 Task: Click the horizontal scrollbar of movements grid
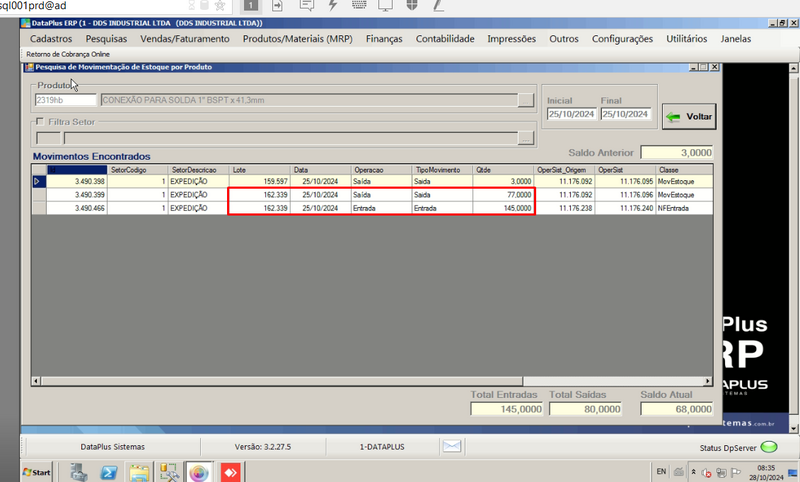[372, 381]
